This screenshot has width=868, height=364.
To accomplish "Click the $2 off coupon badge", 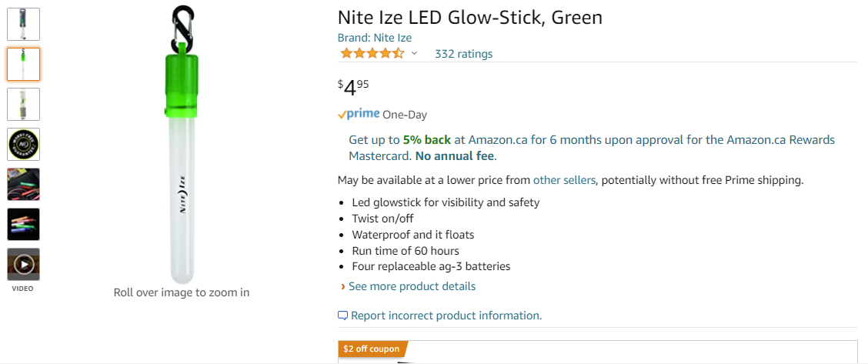I will (x=372, y=349).
